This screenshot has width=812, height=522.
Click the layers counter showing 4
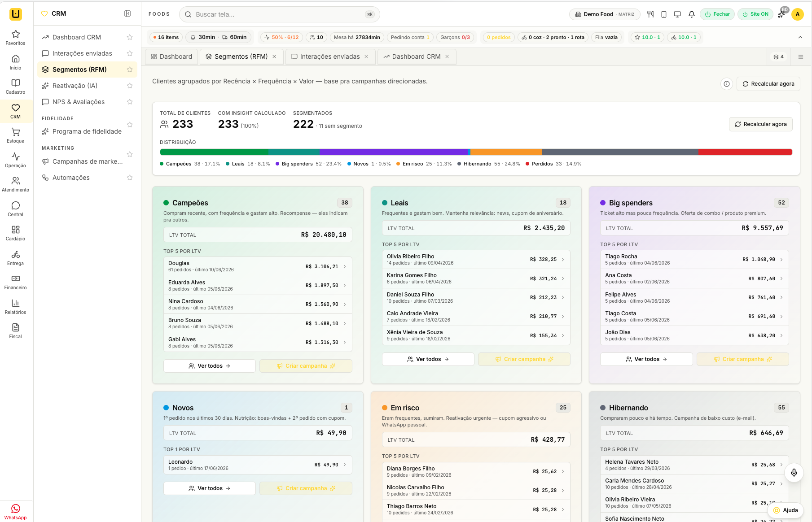779,57
